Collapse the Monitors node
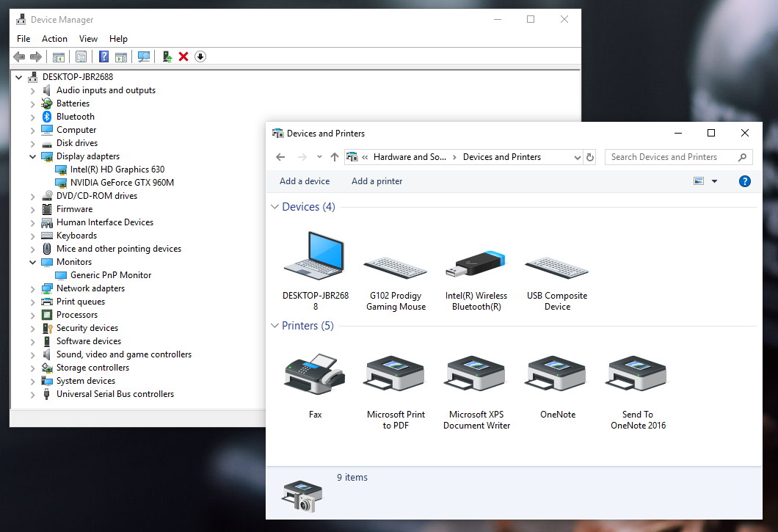The image size is (778, 532). click(x=33, y=262)
